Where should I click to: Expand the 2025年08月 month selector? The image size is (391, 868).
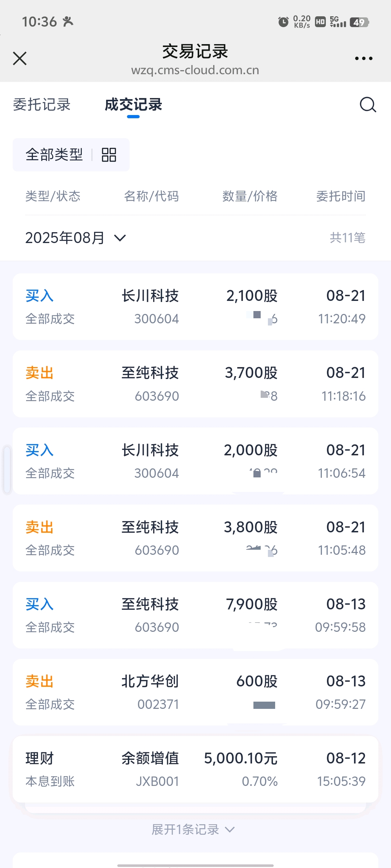[x=76, y=238]
